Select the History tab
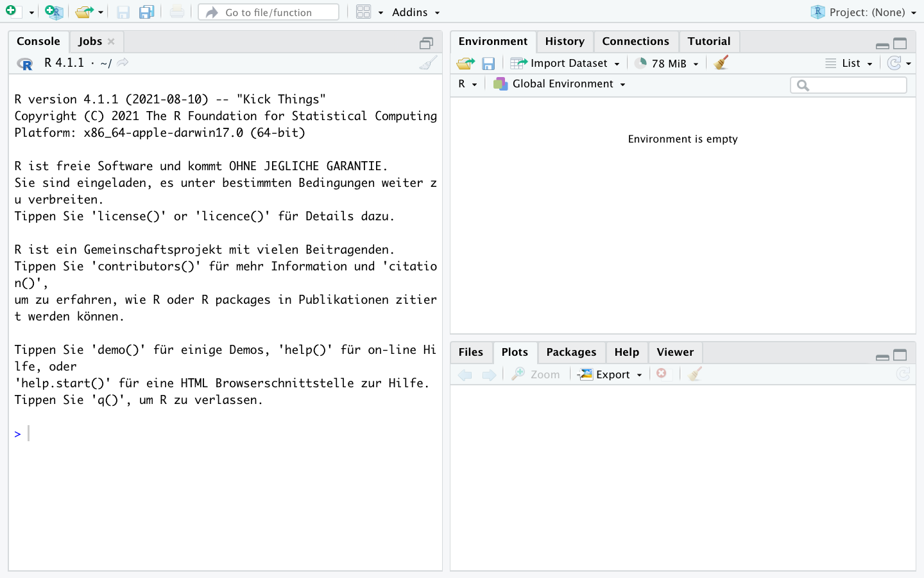This screenshot has width=924, height=578. tap(565, 41)
